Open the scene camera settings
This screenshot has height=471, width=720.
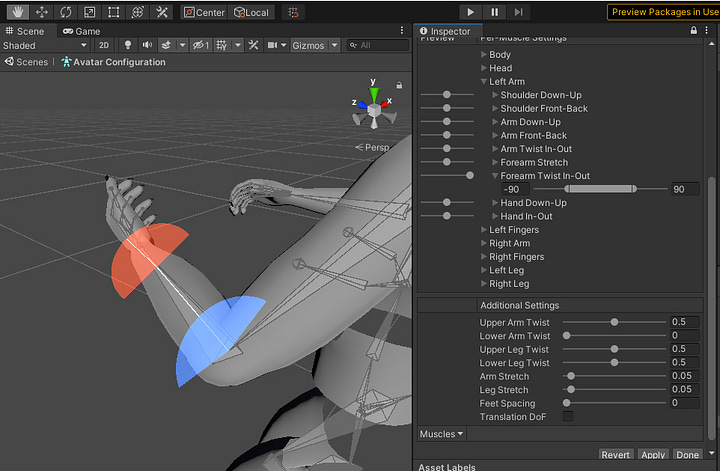coord(277,45)
